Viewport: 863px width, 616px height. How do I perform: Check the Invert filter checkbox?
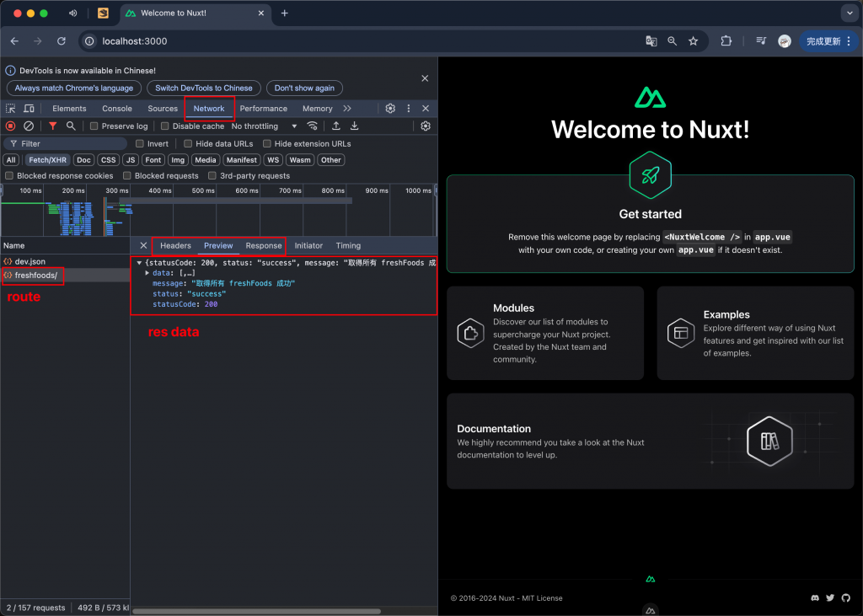point(140,144)
